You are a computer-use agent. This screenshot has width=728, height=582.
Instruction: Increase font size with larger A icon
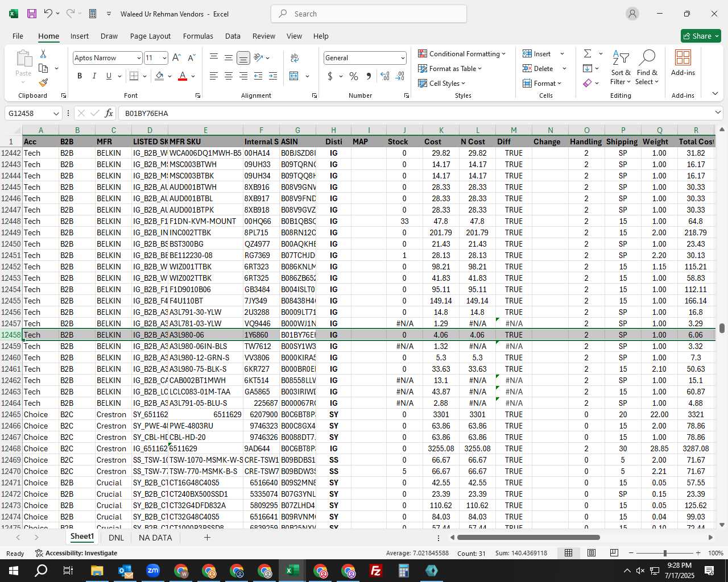[x=176, y=58]
